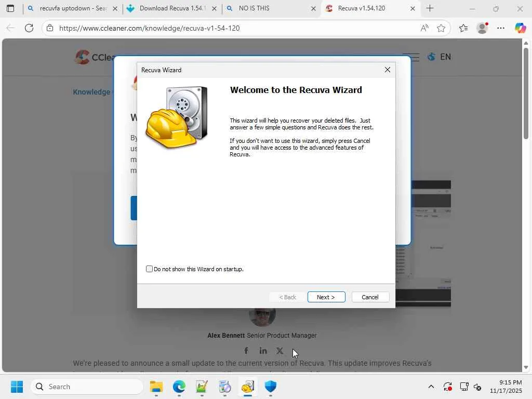Share the article on LinkedIn
The height and width of the screenshot is (399, 532).
pyautogui.click(x=263, y=351)
